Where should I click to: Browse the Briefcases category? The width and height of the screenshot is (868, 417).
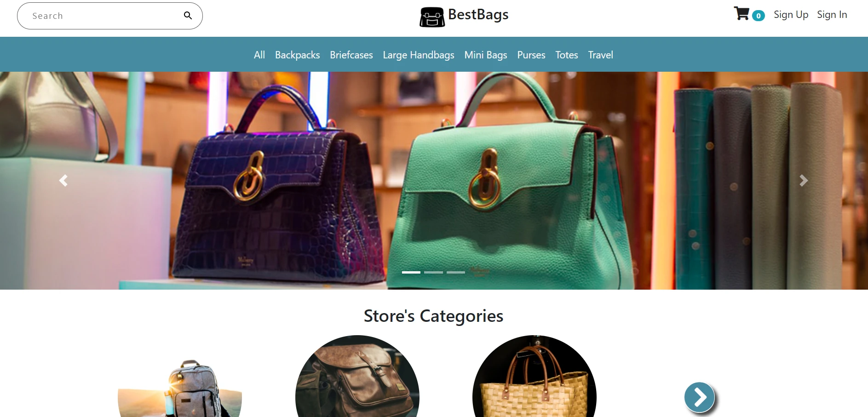pyautogui.click(x=351, y=55)
